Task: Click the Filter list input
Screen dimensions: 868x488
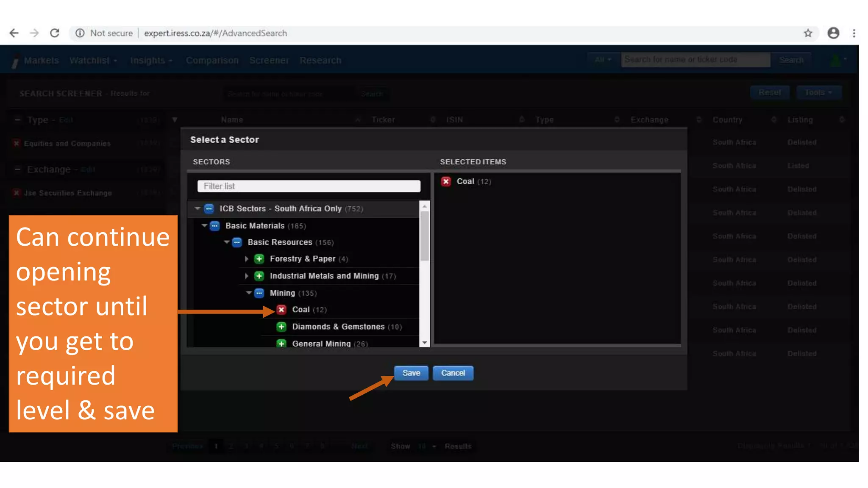Action: coord(309,186)
